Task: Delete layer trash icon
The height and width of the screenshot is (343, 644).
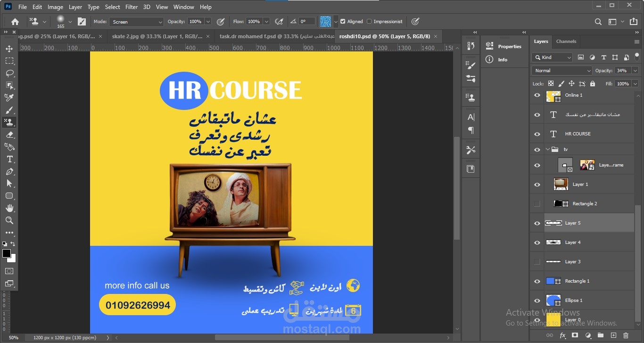Action: (x=626, y=335)
